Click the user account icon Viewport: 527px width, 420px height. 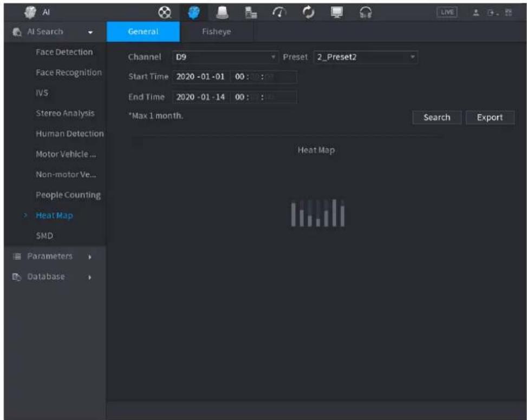[476, 13]
